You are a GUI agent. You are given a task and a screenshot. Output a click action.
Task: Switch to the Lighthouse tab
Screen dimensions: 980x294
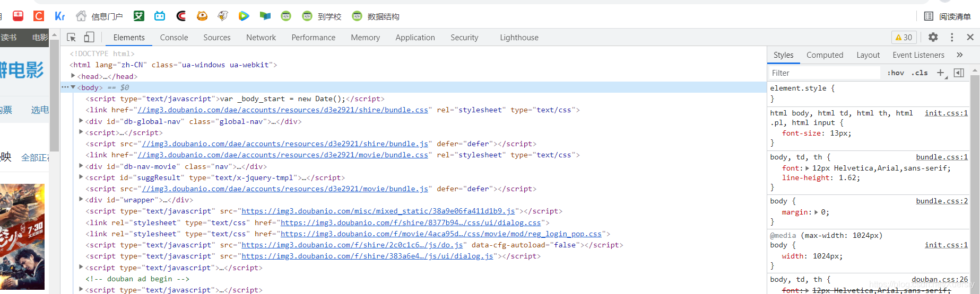(x=519, y=38)
